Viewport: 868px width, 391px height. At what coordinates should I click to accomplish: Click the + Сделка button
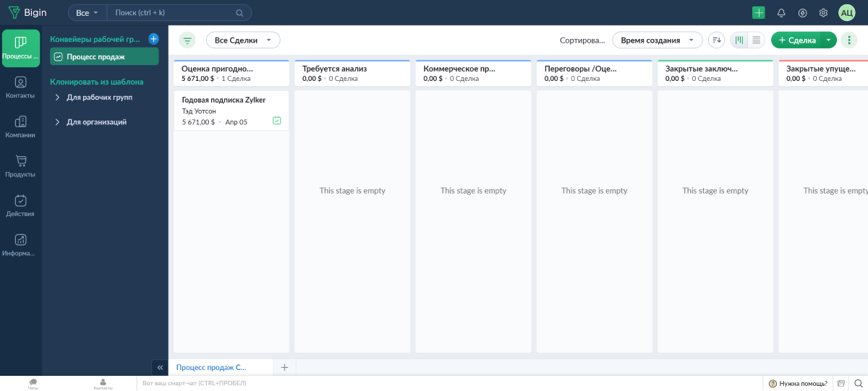797,40
